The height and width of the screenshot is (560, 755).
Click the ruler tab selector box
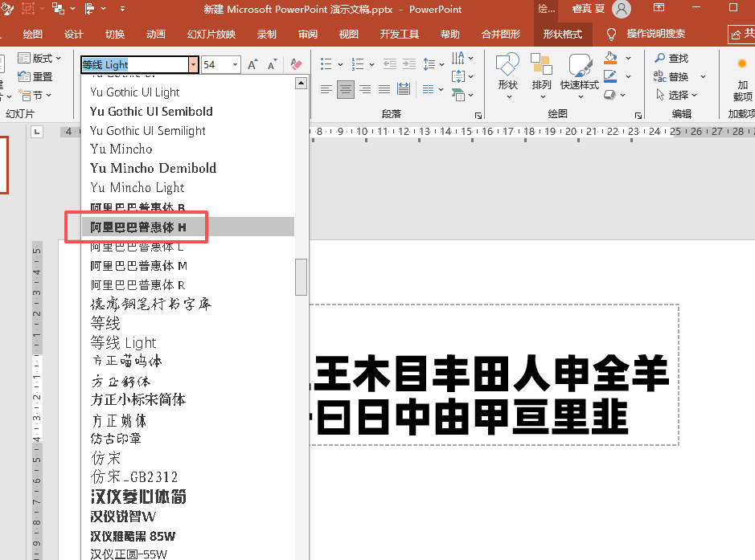(x=37, y=131)
